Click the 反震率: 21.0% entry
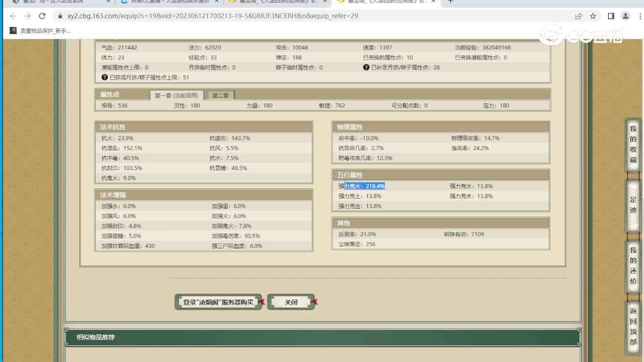Image resolution: width=644 pixels, height=362 pixels. 357,234
